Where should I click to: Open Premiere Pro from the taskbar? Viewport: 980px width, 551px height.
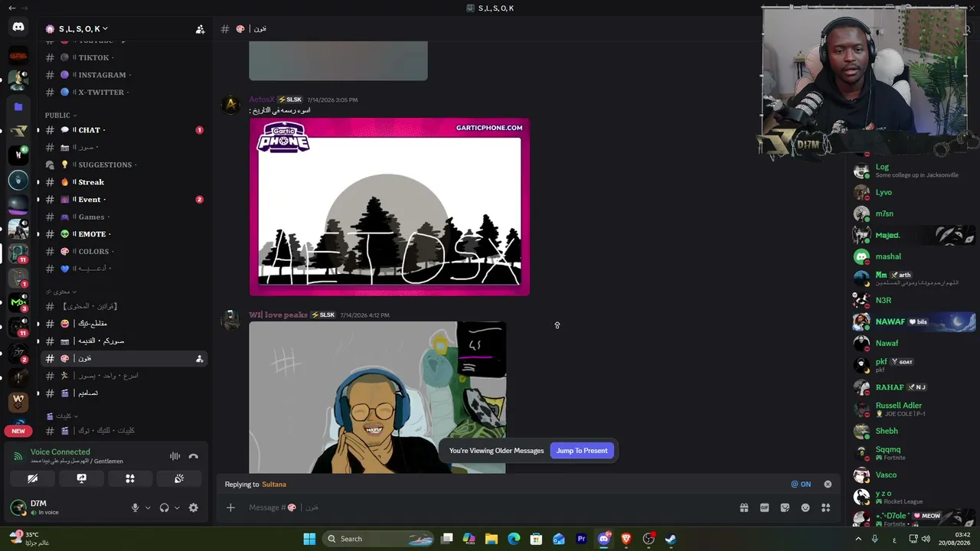point(581,539)
